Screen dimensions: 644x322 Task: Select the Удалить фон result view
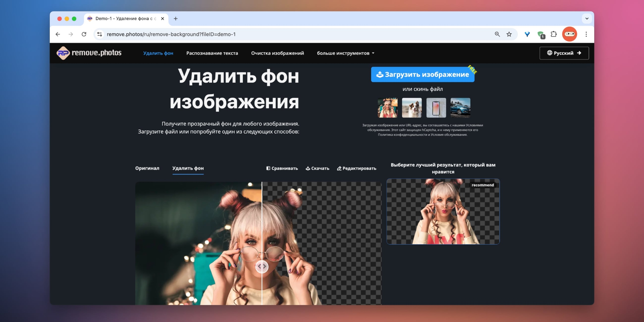pos(188,168)
